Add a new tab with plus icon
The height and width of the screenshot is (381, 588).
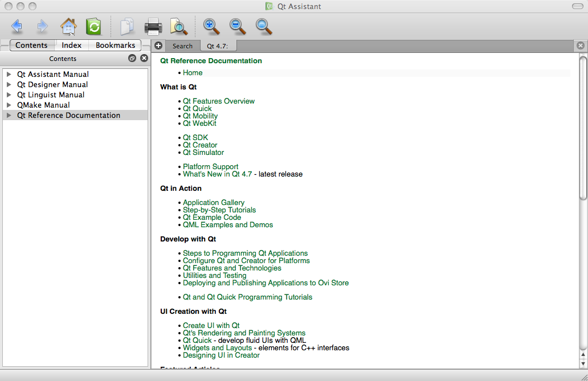coord(158,46)
